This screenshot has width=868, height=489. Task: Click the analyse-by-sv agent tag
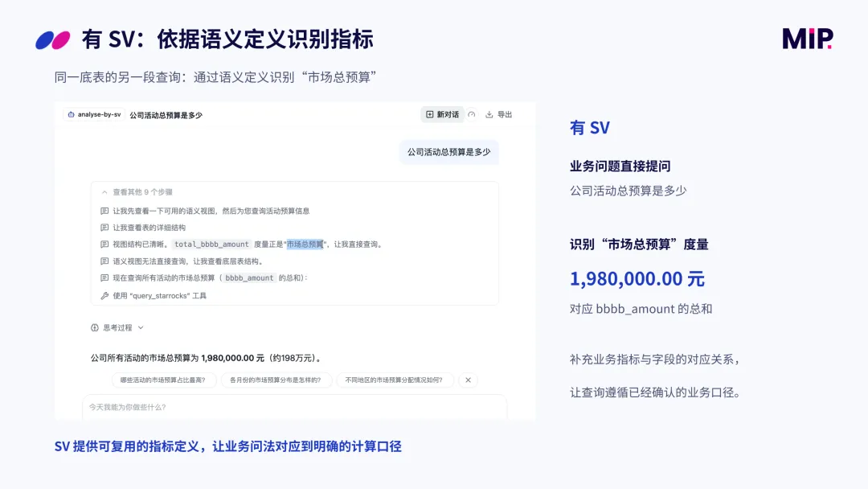[x=94, y=115]
